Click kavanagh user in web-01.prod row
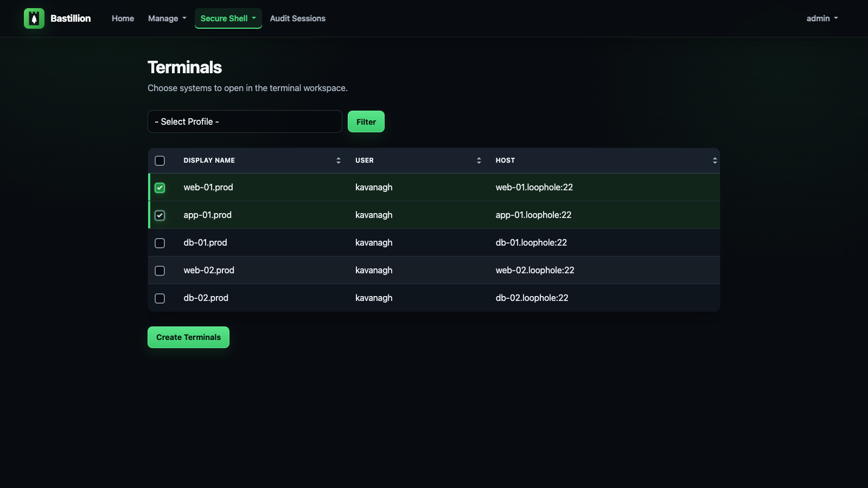The image size is (868, 488). [x=374, y=187]
